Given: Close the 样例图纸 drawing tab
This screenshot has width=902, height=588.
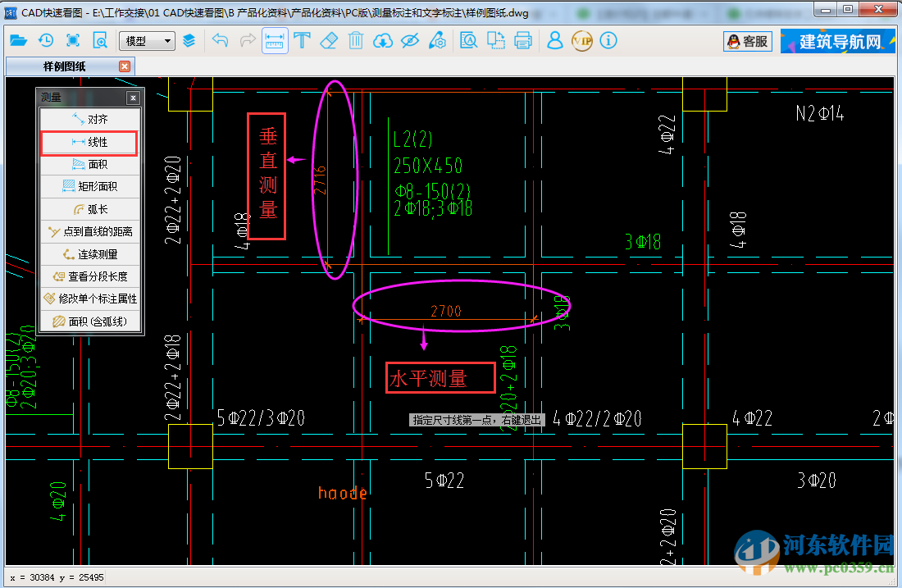Looking at the screenshot, I should click(125, 66).
